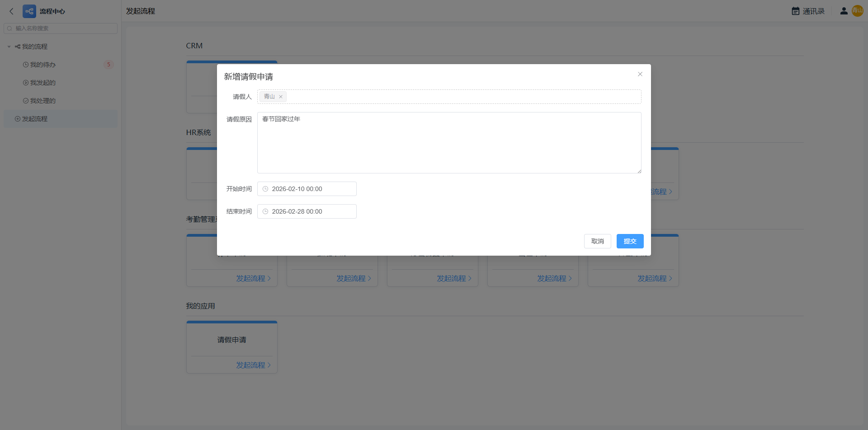868x430 pixels.
Task: Select 发起流程 in the sidebar
Action: (x=34, y=119)
